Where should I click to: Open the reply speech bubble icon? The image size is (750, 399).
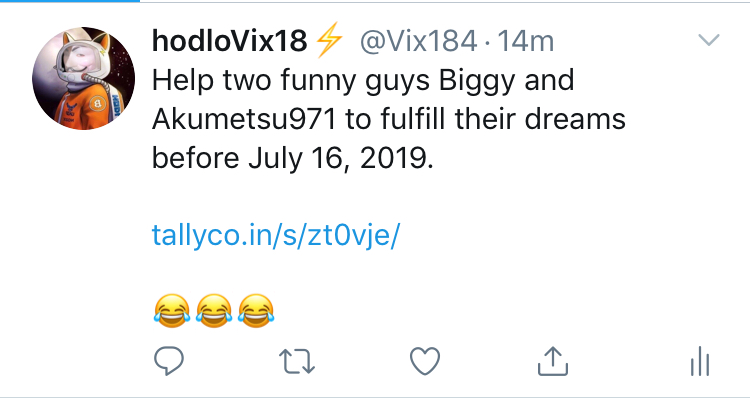tap(169, 361)
